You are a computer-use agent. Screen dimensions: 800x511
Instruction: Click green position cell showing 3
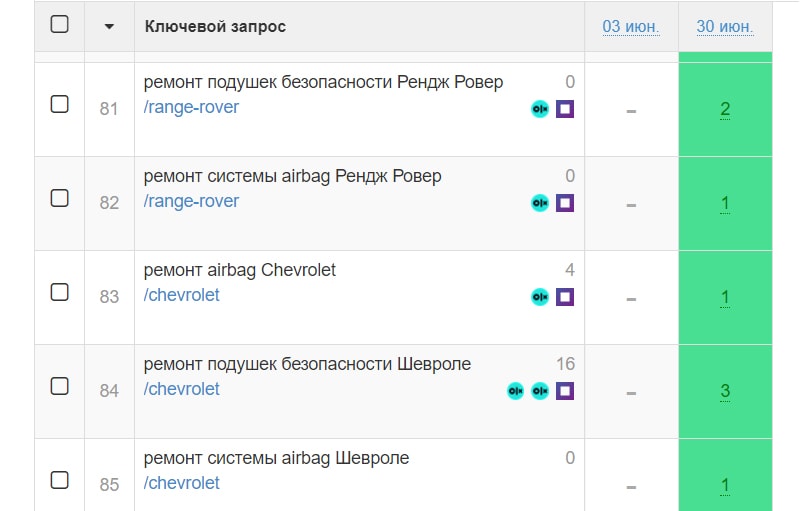click(x=725, y=391)
